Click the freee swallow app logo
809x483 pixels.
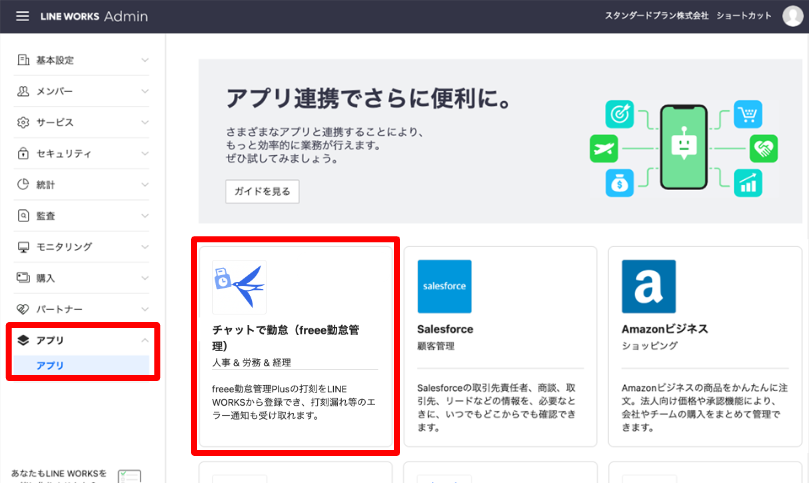(239, 287)
